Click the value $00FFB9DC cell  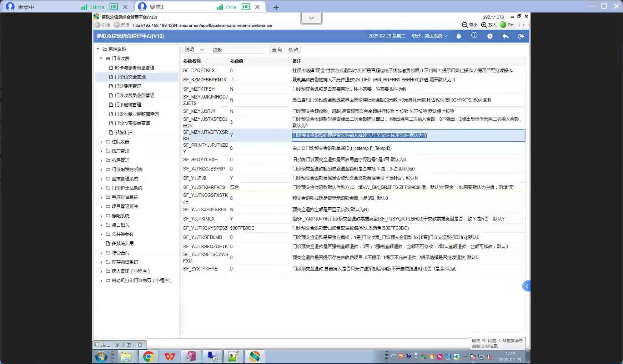point(242,228)
